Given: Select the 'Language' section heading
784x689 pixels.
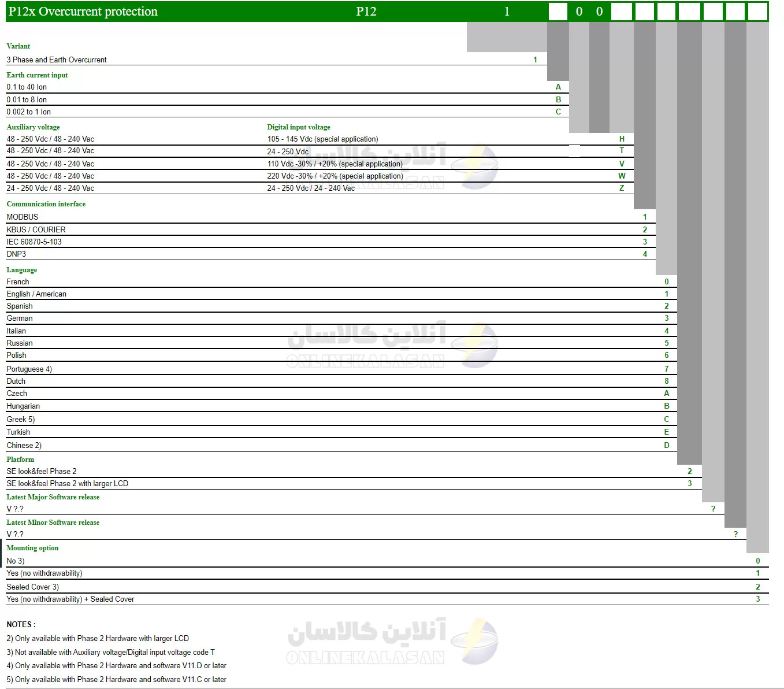Looking at the screenshot, I should click(21, 270).
